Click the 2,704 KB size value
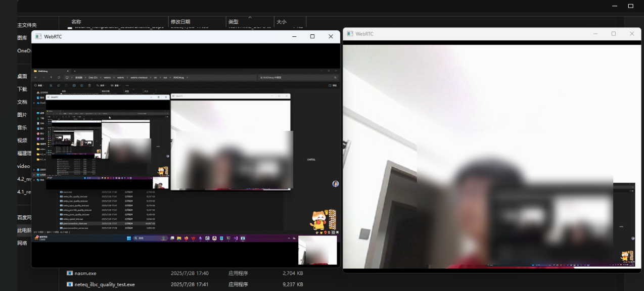The image size is (644, 291). point(293,273)
